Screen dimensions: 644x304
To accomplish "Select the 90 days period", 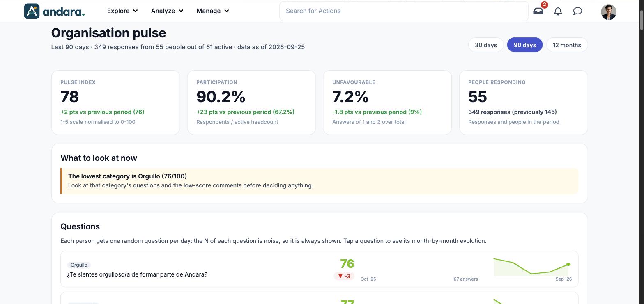I will coord(524,45).
